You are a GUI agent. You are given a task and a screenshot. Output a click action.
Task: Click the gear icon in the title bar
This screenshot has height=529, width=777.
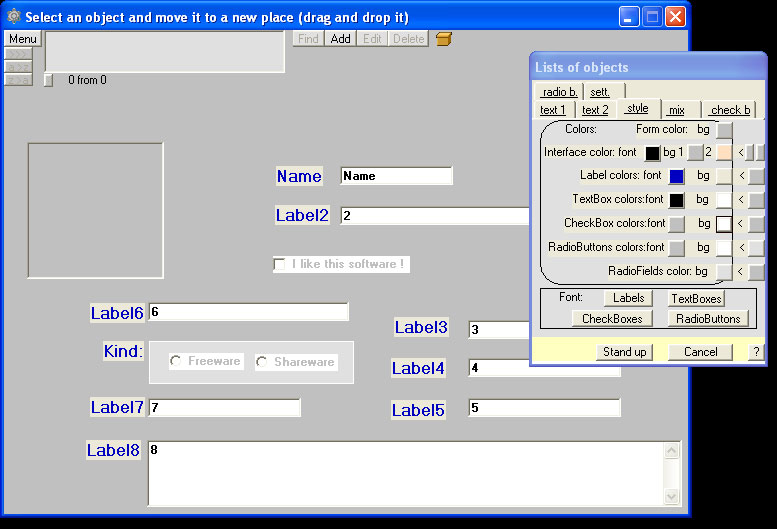point(13,17)
